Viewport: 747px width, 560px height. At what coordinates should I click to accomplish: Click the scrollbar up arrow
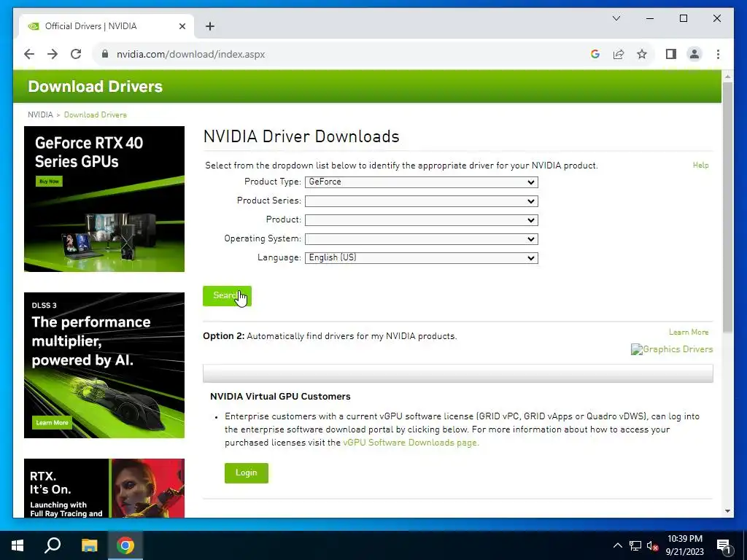tap(727, 77)
